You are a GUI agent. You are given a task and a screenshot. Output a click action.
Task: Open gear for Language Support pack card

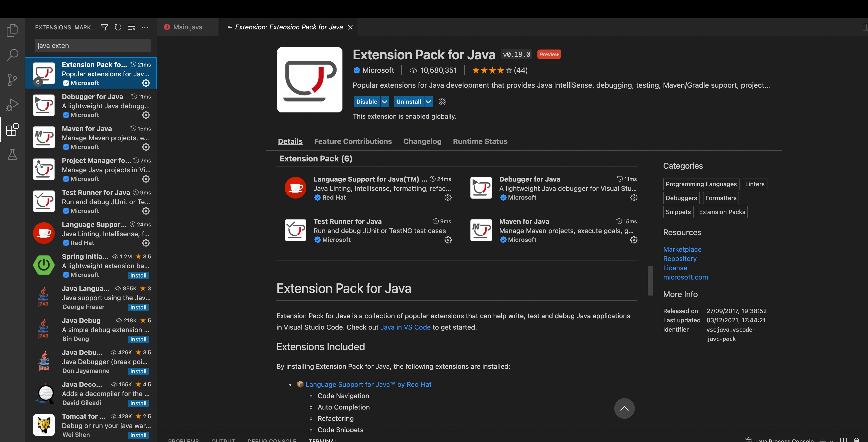(448, 198)
